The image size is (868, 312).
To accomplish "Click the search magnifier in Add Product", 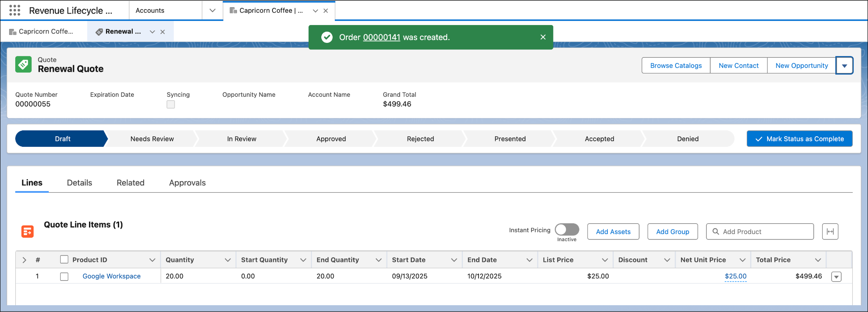I will click(715, 231).
